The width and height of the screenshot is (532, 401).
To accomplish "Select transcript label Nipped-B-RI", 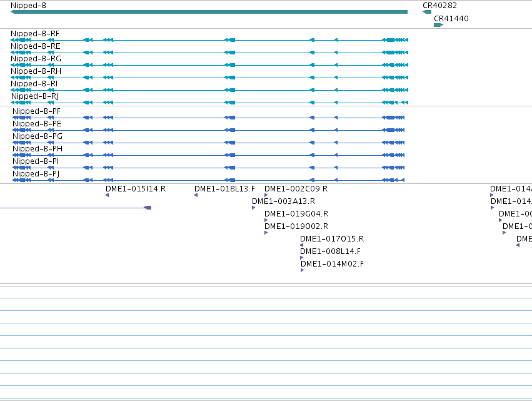I will point(34,84).
